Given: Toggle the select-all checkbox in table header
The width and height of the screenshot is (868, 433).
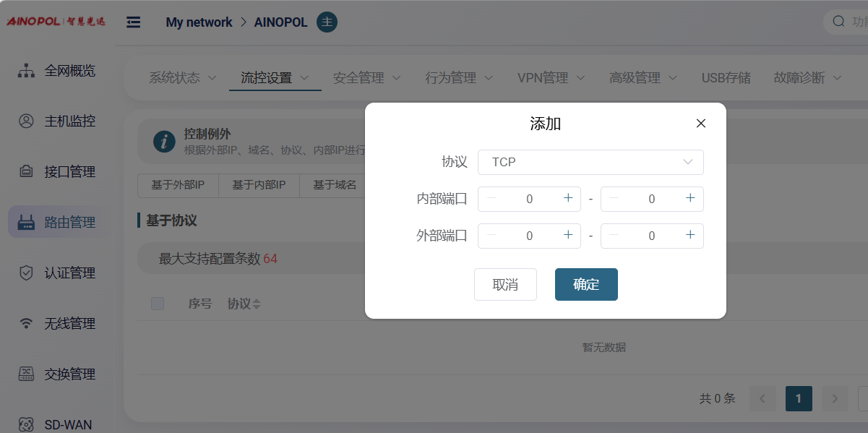Looking at the screenshot, I should click(158, 304).
